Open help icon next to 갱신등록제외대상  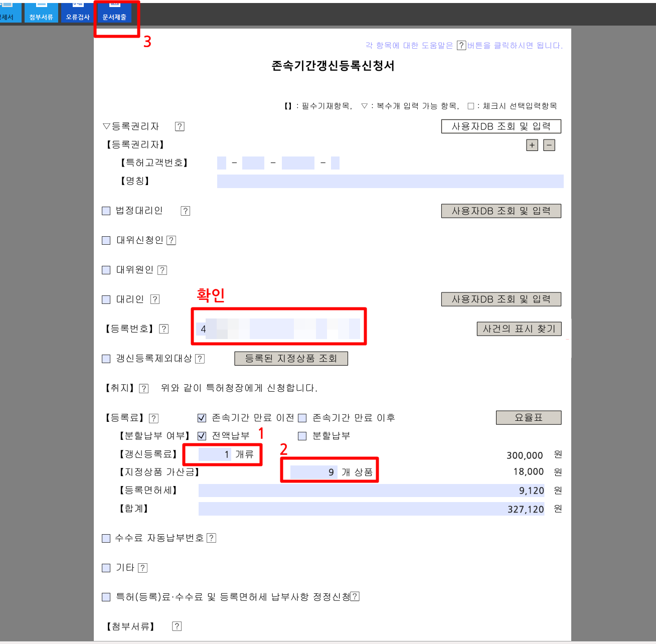pyautogui.click(x=200, y=359)
